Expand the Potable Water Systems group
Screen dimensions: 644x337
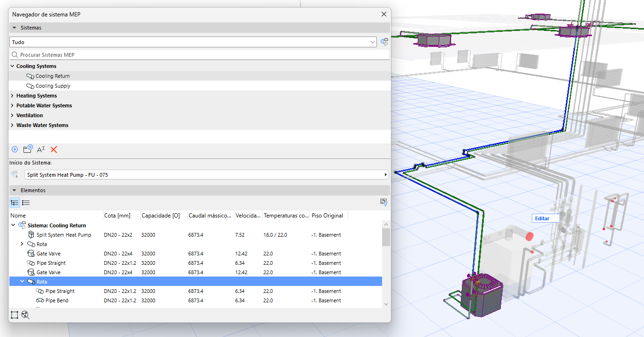tap(12, 105)
